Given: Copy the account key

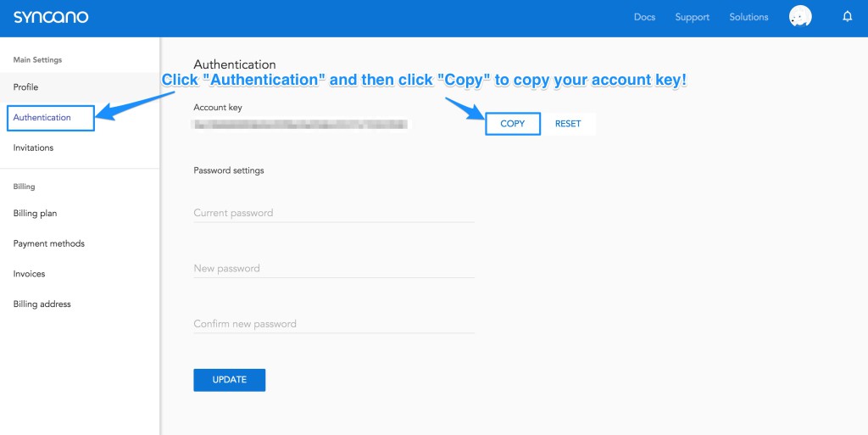Looking at the screenshot, I should [513, 124].
